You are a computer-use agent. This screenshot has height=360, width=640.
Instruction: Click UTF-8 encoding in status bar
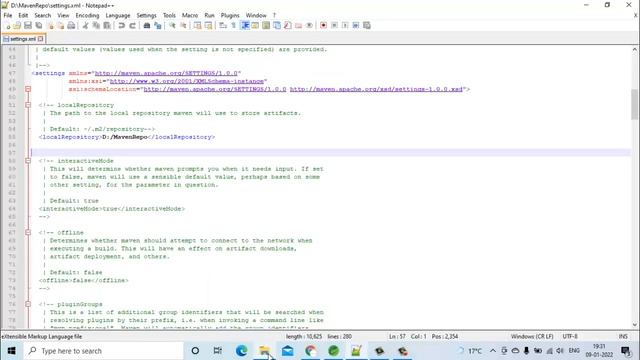(570, 336)
